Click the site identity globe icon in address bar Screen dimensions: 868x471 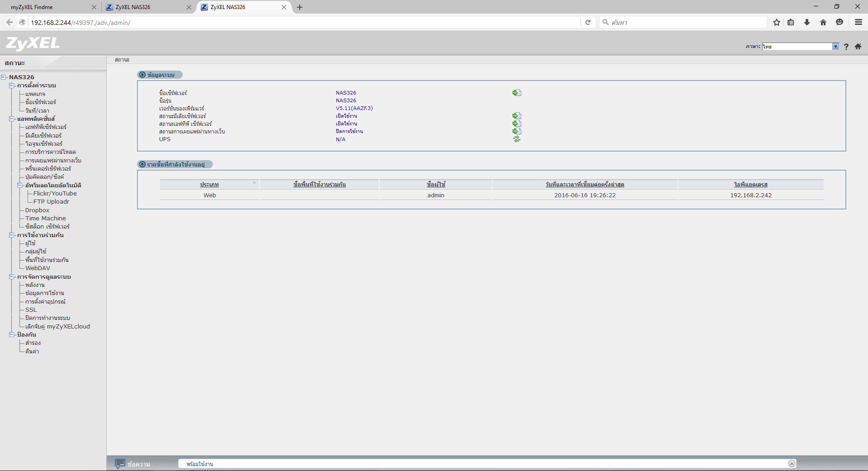point(22,22)
